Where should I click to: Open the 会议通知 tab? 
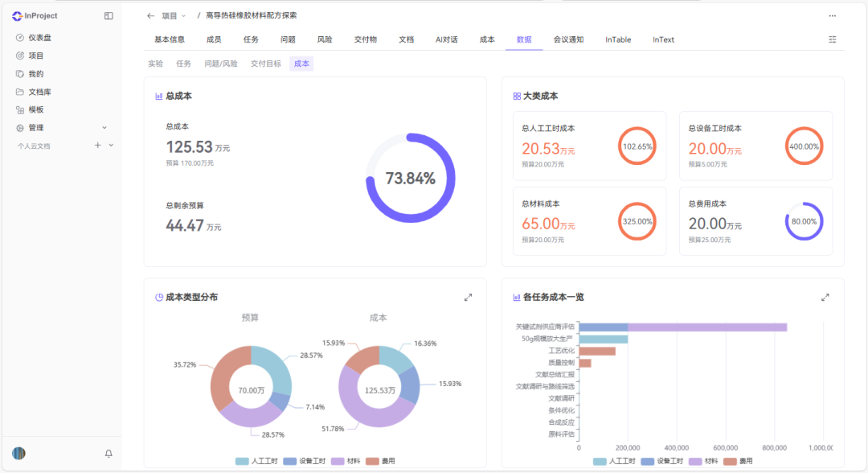(x=567, y=38)
